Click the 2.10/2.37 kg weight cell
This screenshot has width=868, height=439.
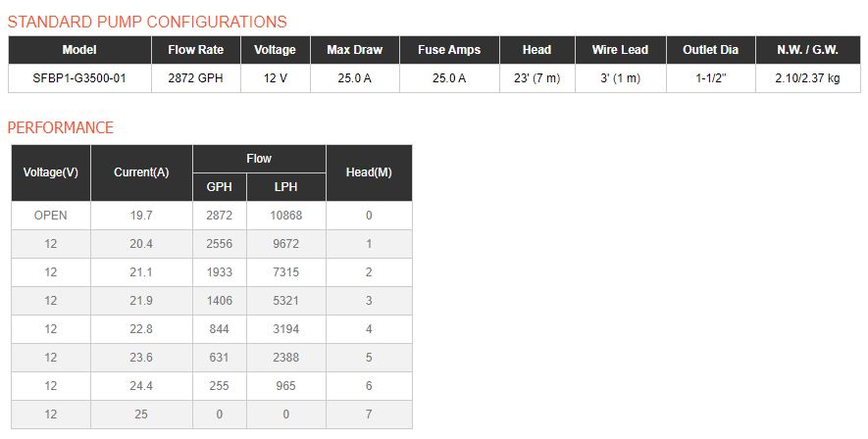[x=807, y=78]
